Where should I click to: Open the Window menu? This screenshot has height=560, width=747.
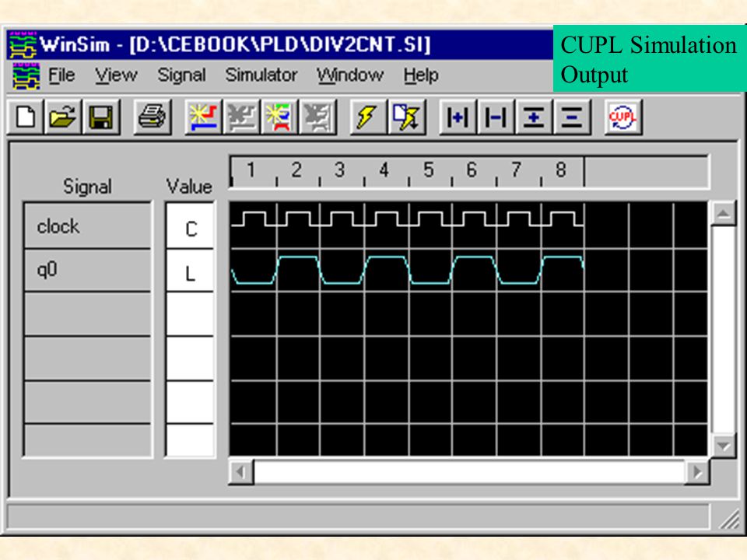350,75
